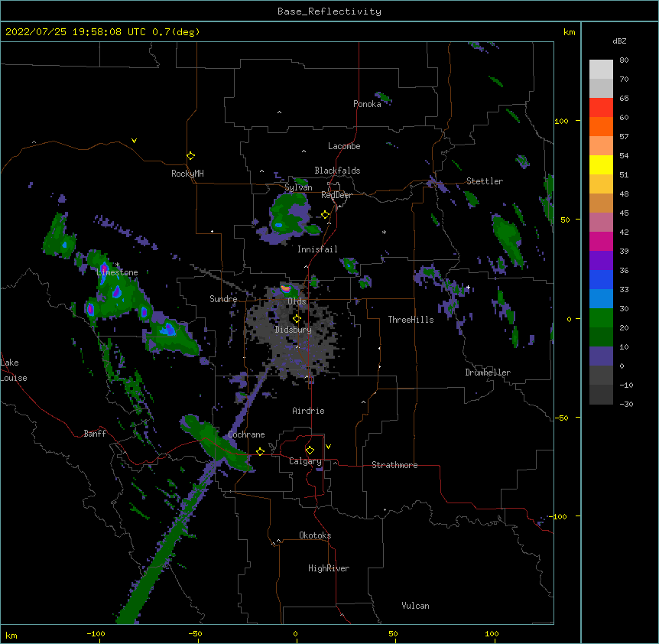Click the white asterisk next to Limestone
Screen dimensions: 659x644
click(118, 265)
